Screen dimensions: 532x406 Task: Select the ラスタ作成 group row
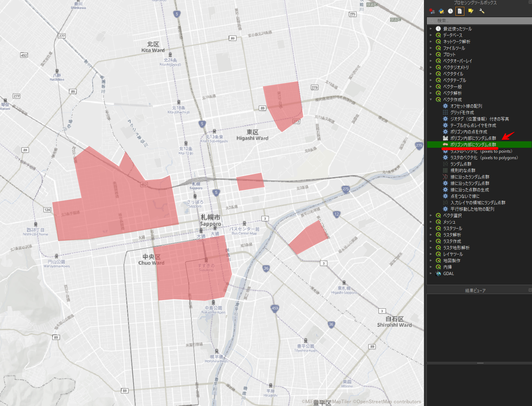pos(479,241)
